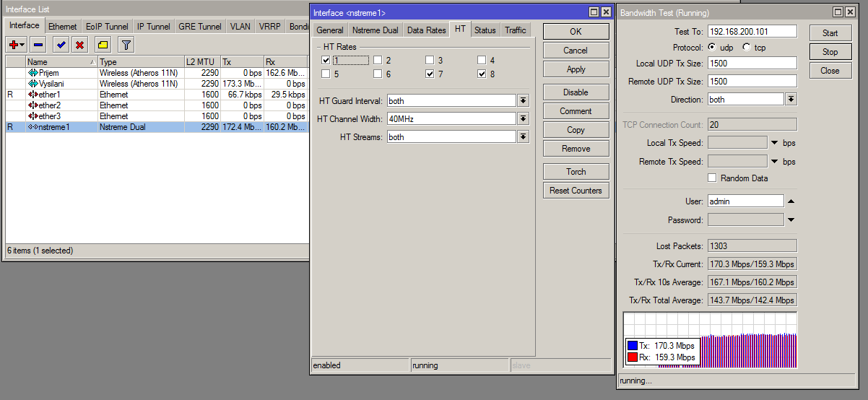The width and height of the screenshot is (868, 400).
Task: Select the ether1 interface icon
Action: 33,95
